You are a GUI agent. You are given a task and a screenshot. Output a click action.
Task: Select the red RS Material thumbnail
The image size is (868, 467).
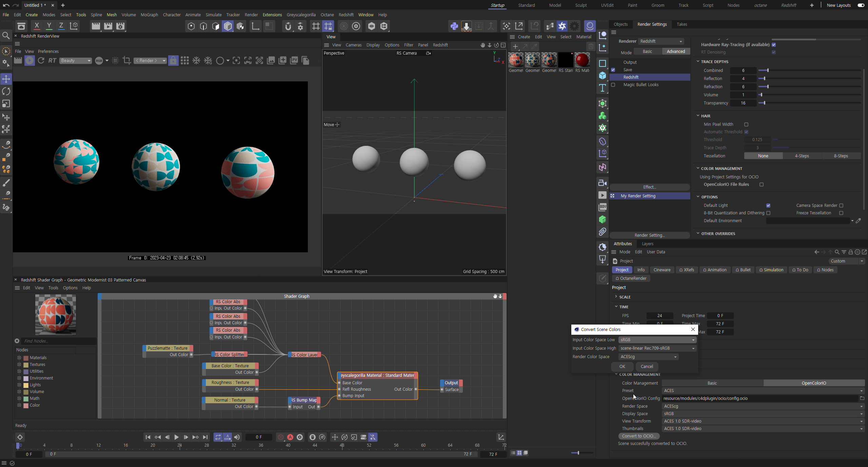pyautogui.click(x=583, y=60)
